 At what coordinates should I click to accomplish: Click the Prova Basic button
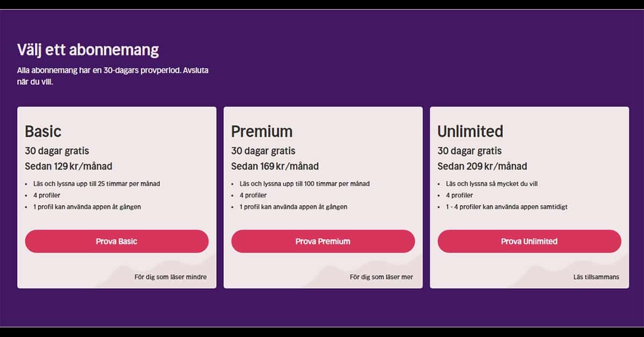coord(116,241)
